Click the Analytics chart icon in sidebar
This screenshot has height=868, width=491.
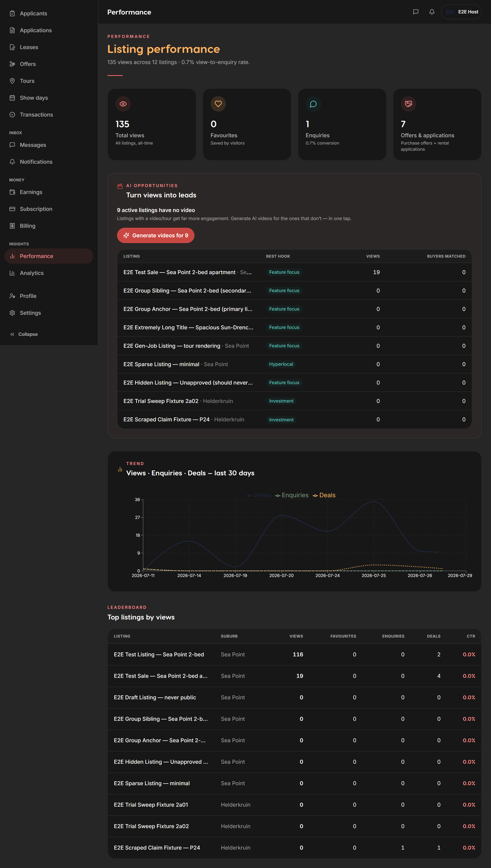pos(12,273)
